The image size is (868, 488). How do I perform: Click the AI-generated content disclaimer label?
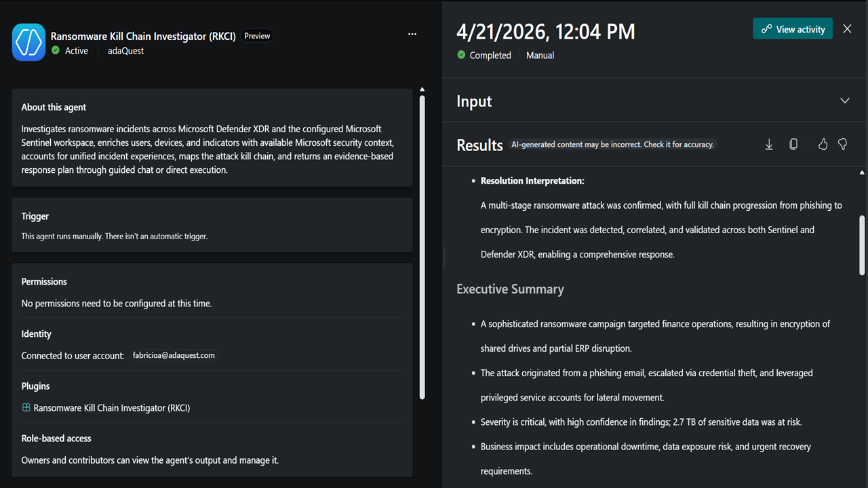[612, 144]
